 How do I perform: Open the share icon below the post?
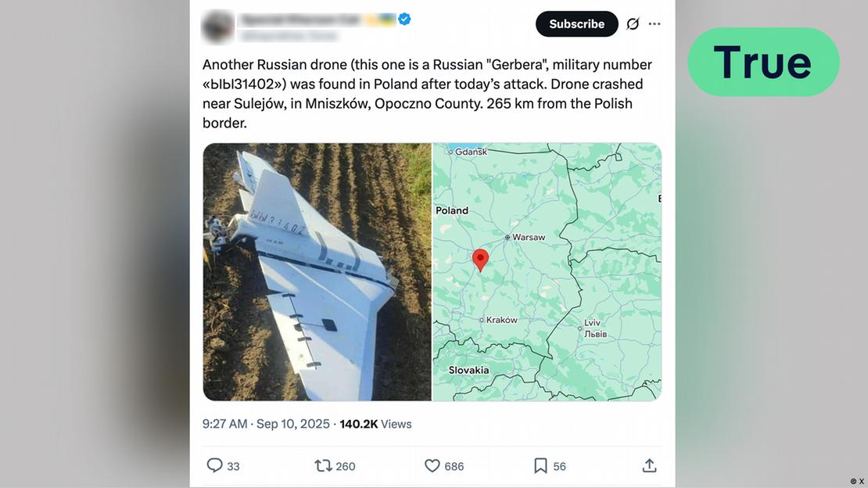tap(649, 465)
